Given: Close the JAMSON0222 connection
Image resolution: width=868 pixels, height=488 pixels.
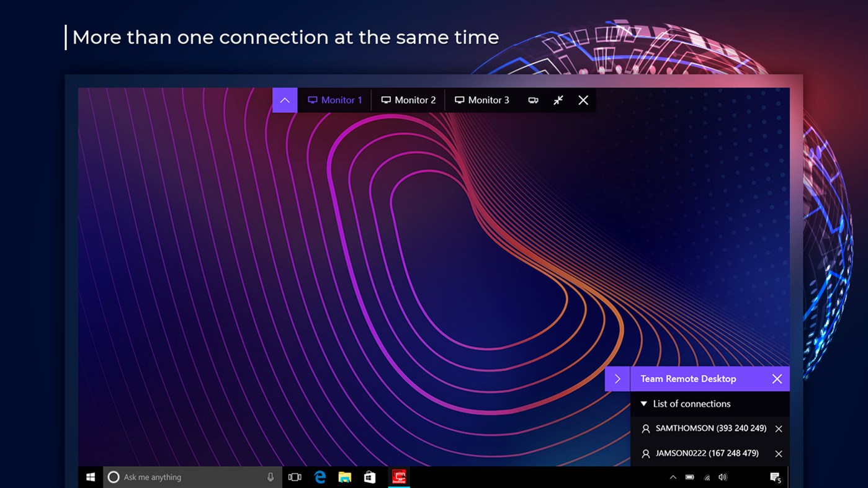Looking at the screenshot, I should (x=779, y=453).
